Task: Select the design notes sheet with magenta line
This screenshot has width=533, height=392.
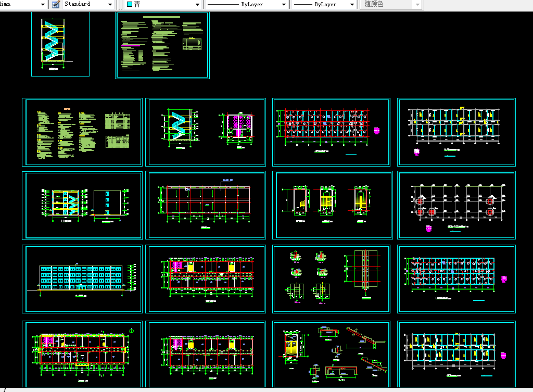Action: [162, 45]
